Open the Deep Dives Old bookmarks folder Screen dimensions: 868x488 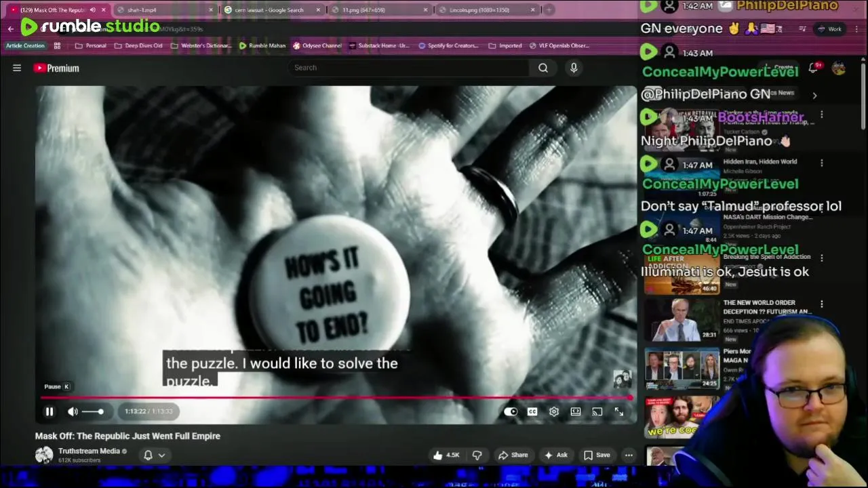[138, 46]
